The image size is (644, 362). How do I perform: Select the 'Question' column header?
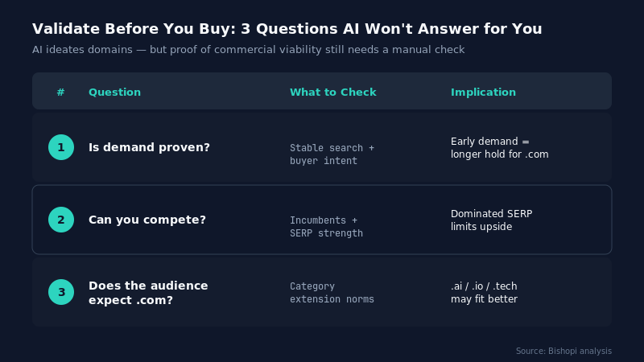pos(114,92)
